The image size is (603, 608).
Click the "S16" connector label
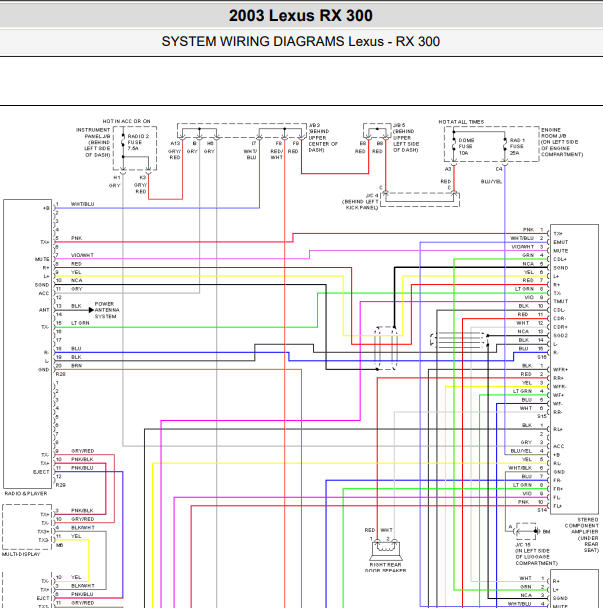point(542,357)
